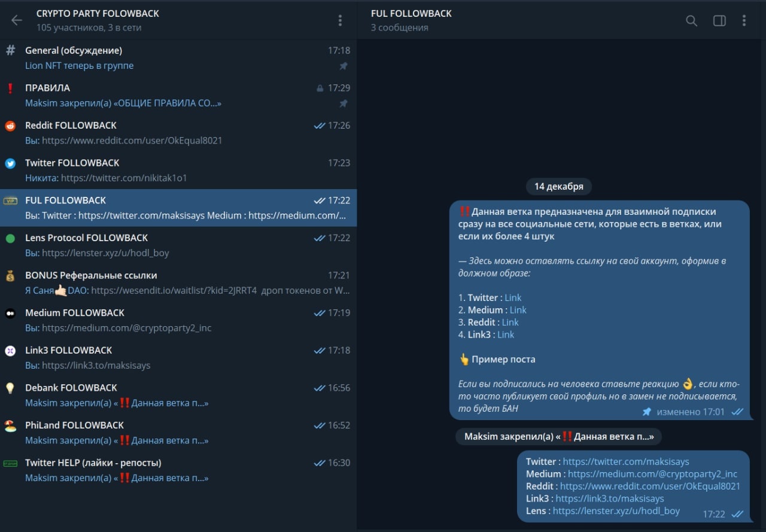Click the Medium logo topic icon

point(10,313)
